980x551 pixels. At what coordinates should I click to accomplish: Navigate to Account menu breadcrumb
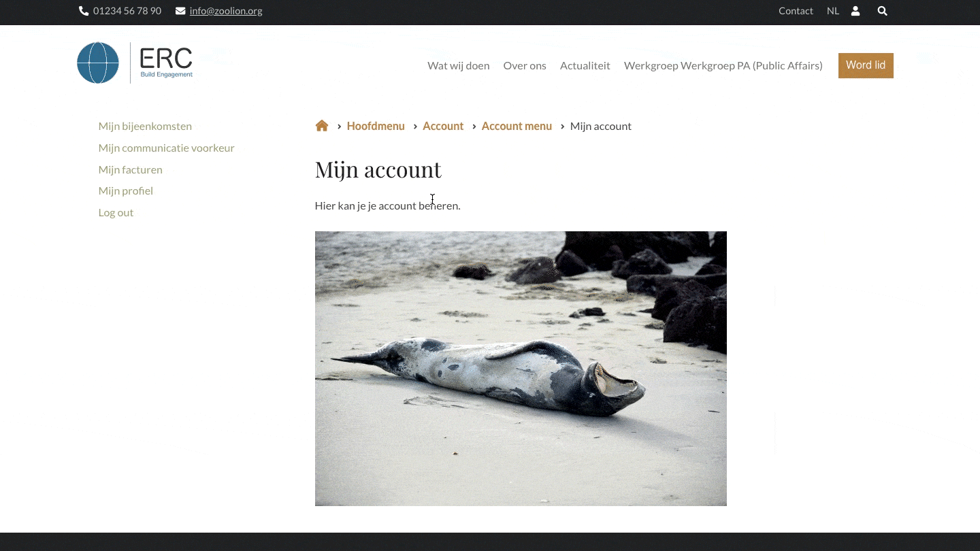point(517,127)
